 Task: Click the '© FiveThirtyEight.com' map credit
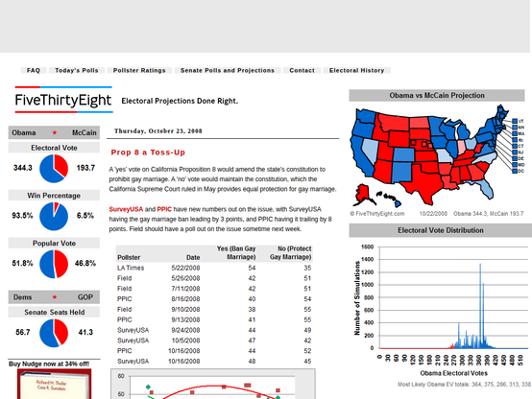coord(377,214)
